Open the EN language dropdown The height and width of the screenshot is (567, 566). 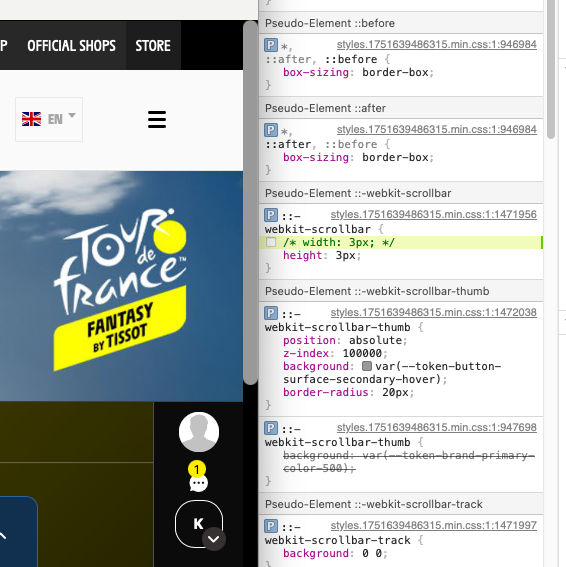[49, 119]
